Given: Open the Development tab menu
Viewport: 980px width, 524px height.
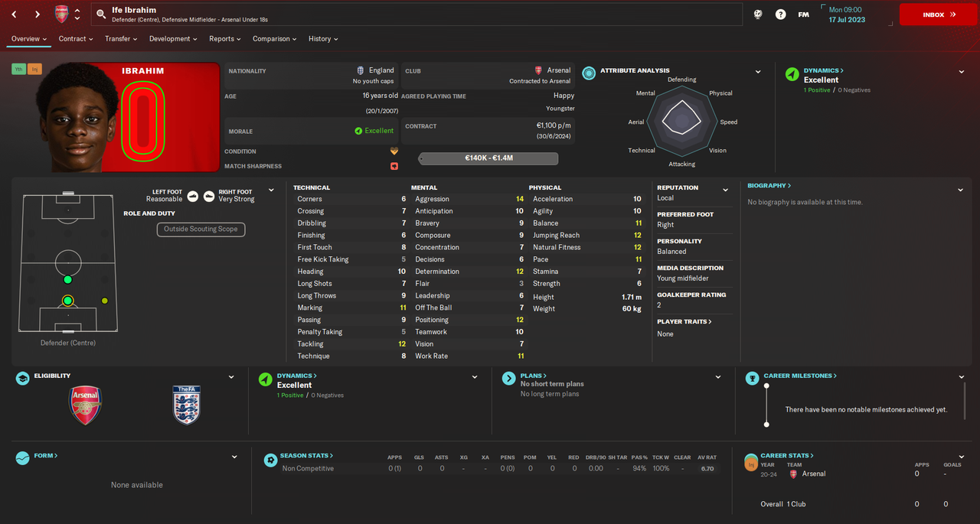Looking at the screenshot, I should pos(173,39).
